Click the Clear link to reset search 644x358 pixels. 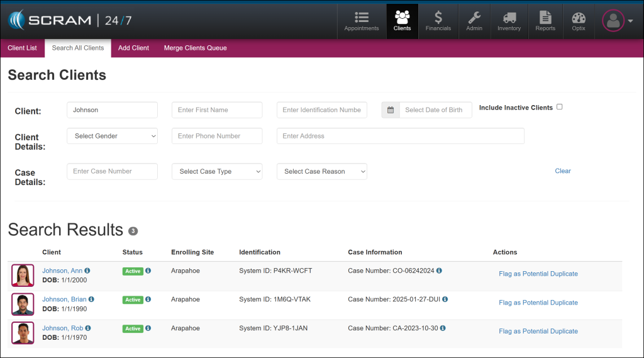point(563,171)
